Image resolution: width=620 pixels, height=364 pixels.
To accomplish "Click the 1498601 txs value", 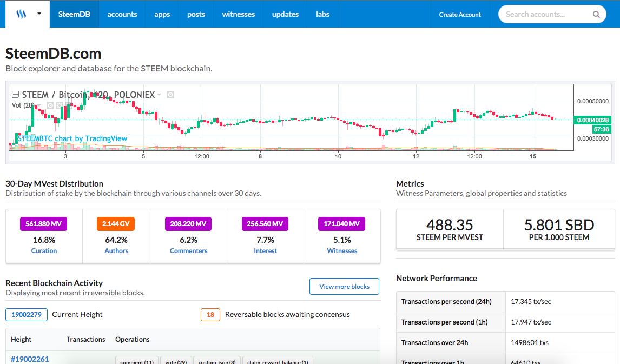I will [530, 343].
